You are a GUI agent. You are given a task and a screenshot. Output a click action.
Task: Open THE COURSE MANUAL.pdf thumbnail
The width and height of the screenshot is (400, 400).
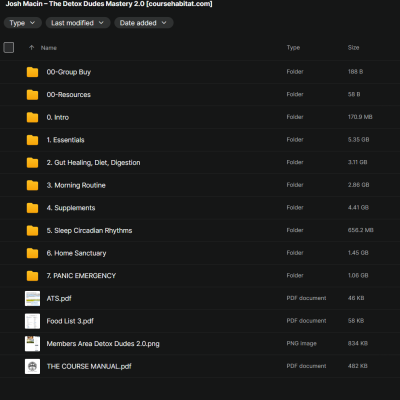point(32,367)
